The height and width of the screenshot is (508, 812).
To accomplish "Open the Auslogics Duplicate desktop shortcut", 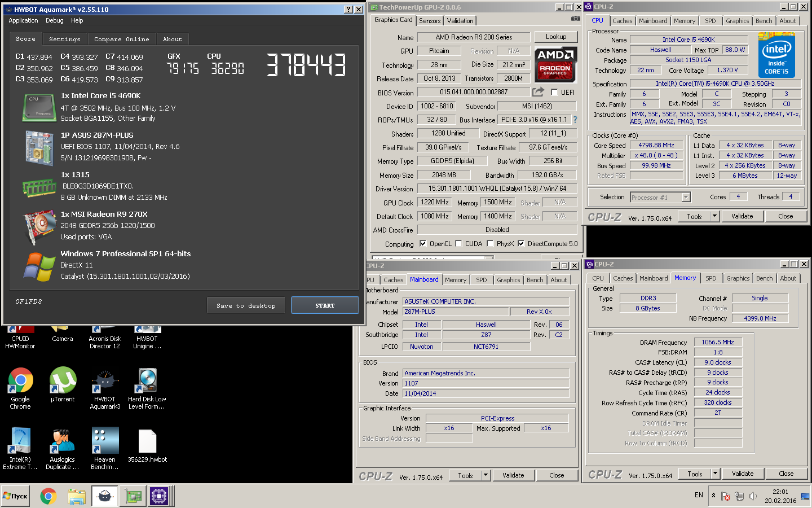I will pos(63,449).
